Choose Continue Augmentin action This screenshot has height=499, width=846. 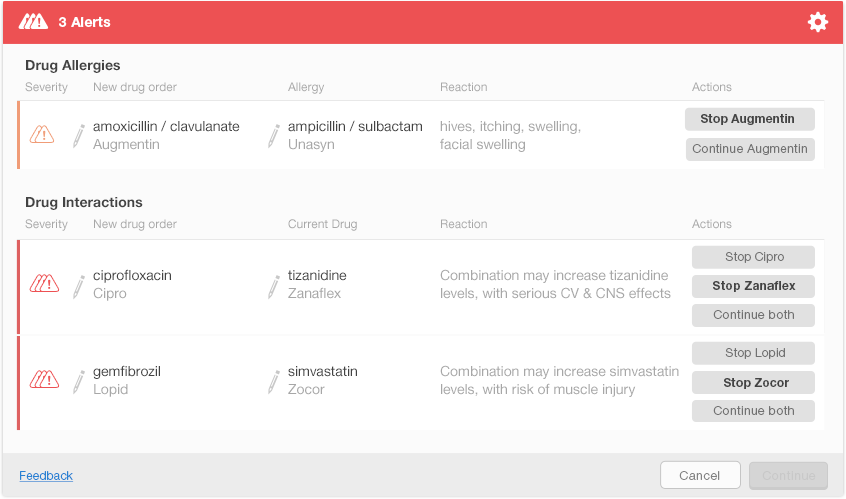point(750,149)
